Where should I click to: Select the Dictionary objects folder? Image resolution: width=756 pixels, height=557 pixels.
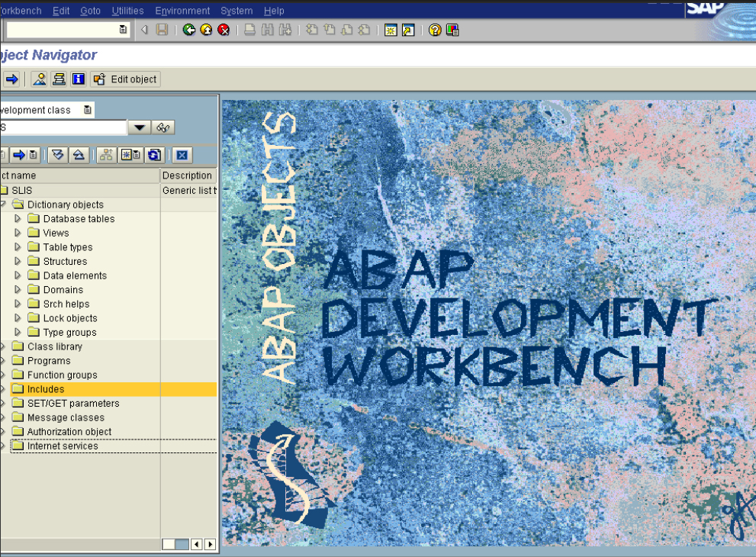click(x=66, y=204)
